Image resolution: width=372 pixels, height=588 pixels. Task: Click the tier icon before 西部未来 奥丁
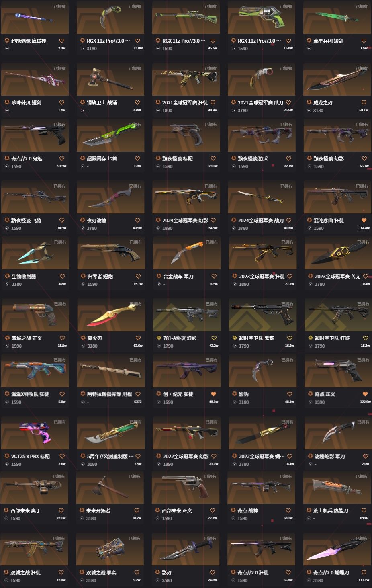coord(6,510)
